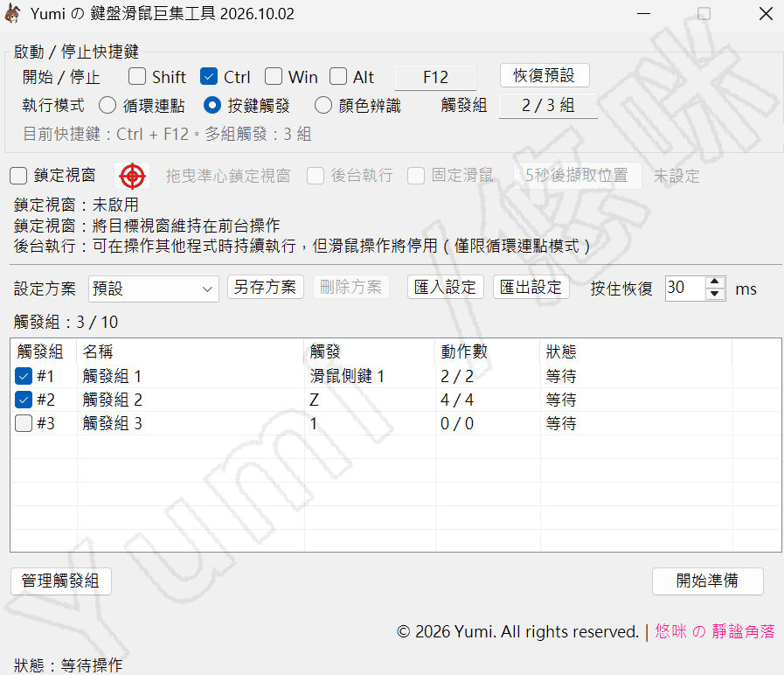Enable the Shift modifier checkbox
This screenshot has height=675, width=784.
pyautogui.click(x=137, y=77)
